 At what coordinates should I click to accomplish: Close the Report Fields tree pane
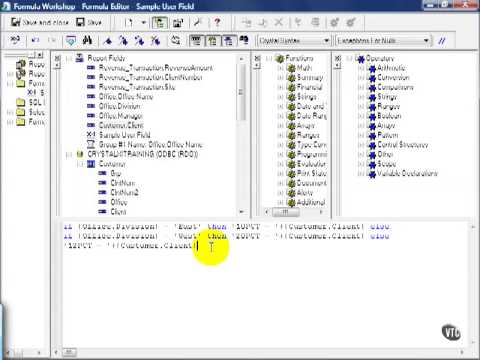tap(57, 58)
